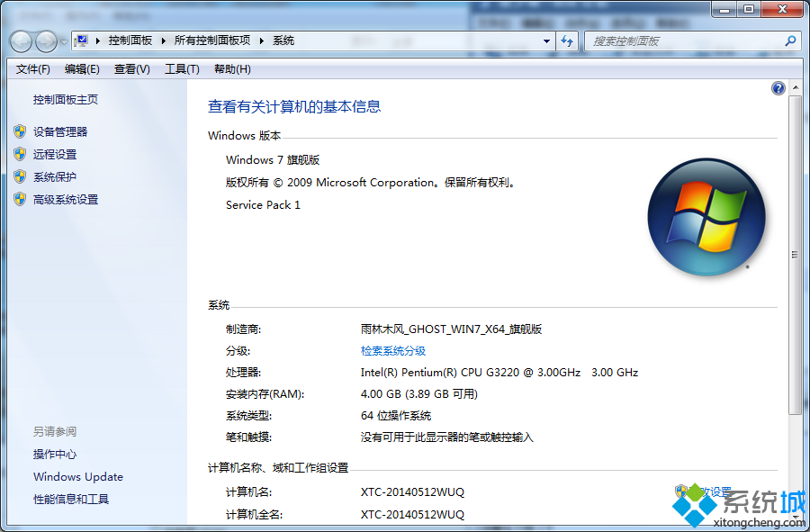The image size is (810, 532).
Task: Click the shield icon beside 设备管理器
Action: (x=20, y=131)
